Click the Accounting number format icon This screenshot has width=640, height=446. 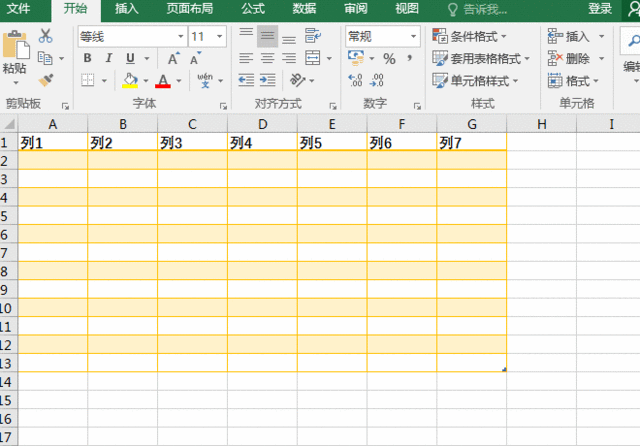pyautogui.click(x=356, y=58)
